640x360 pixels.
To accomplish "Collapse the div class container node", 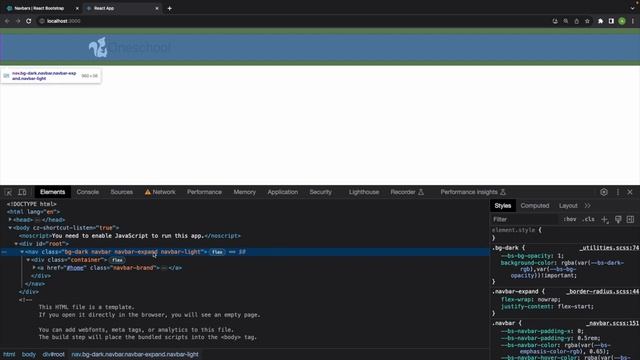I will (28, 260).
